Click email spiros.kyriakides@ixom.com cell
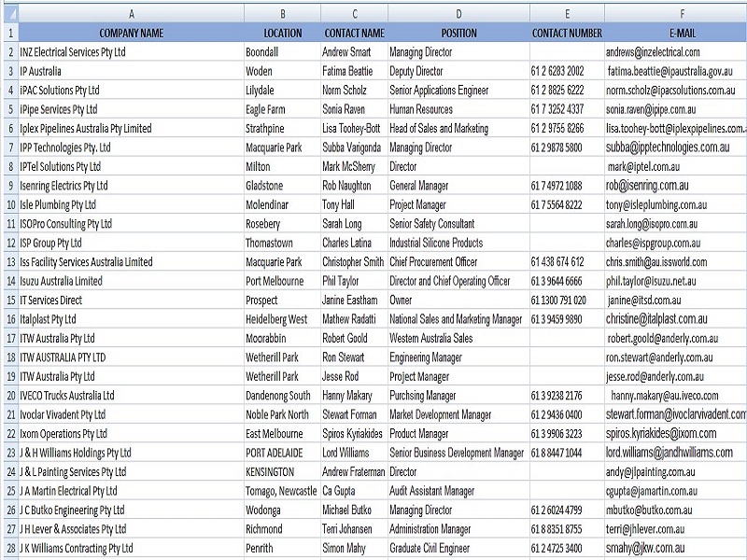This screenshot has width=747, height=560. (x=675, y=434)
